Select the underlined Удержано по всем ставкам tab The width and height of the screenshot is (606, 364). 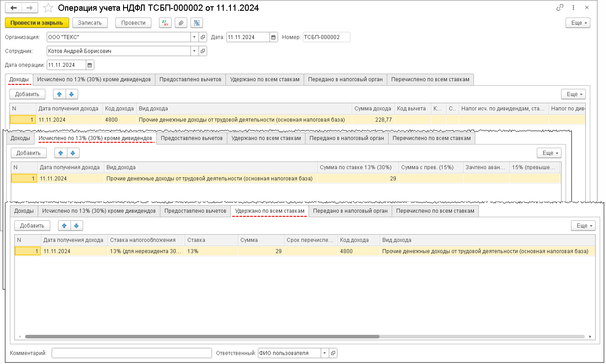coord(270,211)
